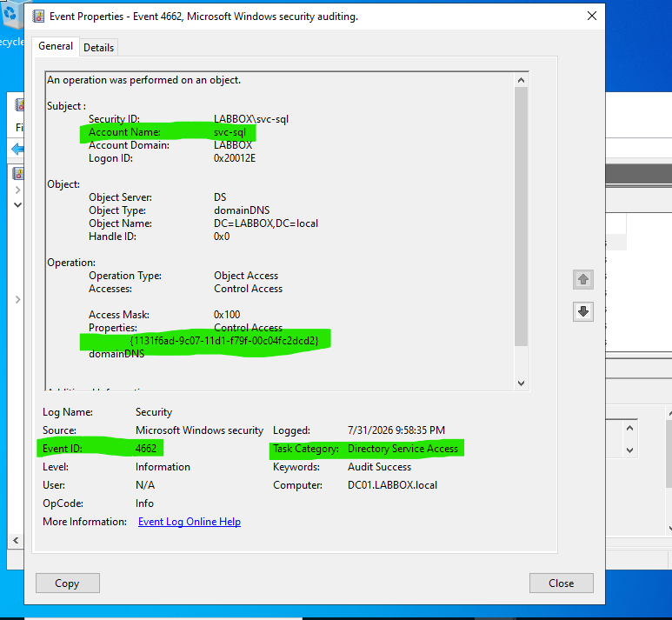Click the Log Name value Security
Image resolution: width=672 pixels, height=620 pixels.
click(x=153, y=412)
